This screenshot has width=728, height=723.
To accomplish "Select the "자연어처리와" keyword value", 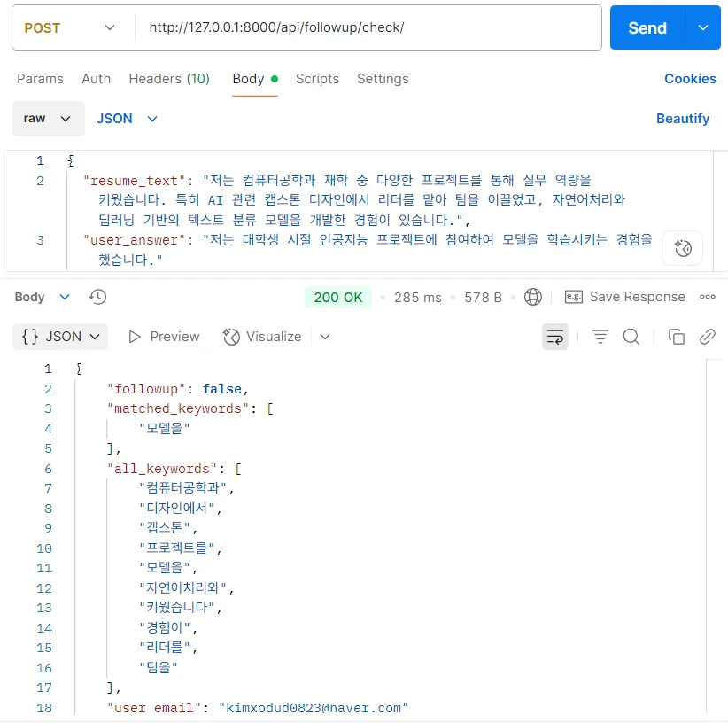I will 182,587.
